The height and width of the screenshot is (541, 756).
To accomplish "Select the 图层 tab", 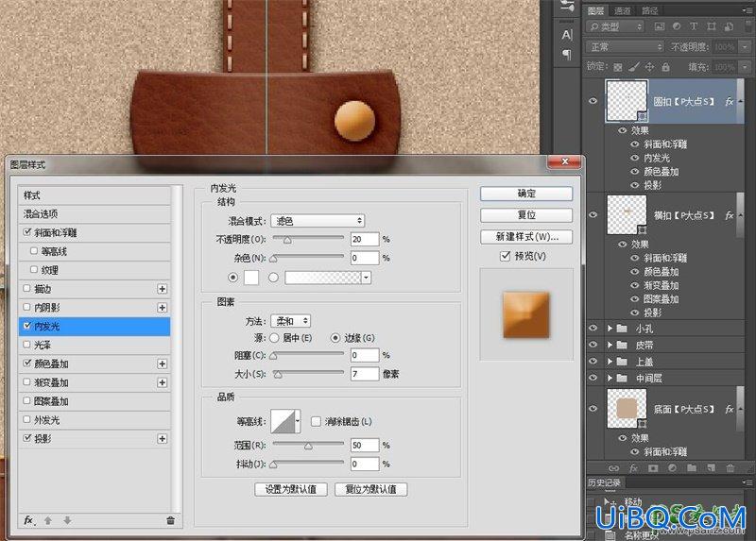I will point(596,10).
